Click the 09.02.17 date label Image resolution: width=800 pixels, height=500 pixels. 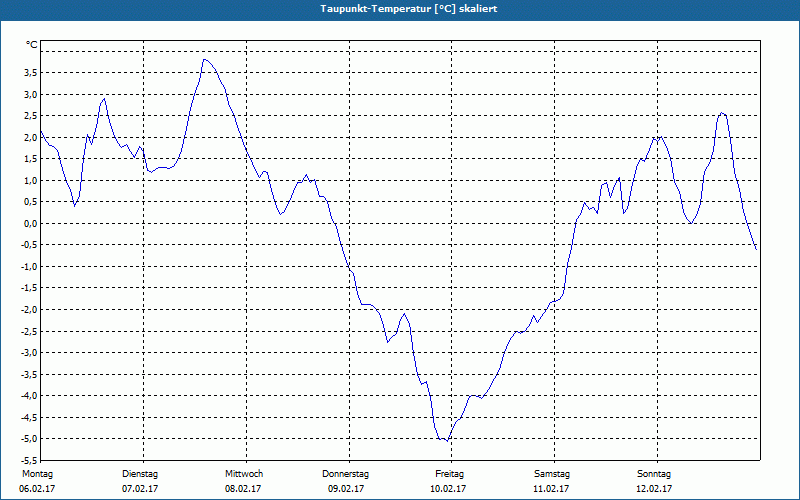(x=346, y=489)
